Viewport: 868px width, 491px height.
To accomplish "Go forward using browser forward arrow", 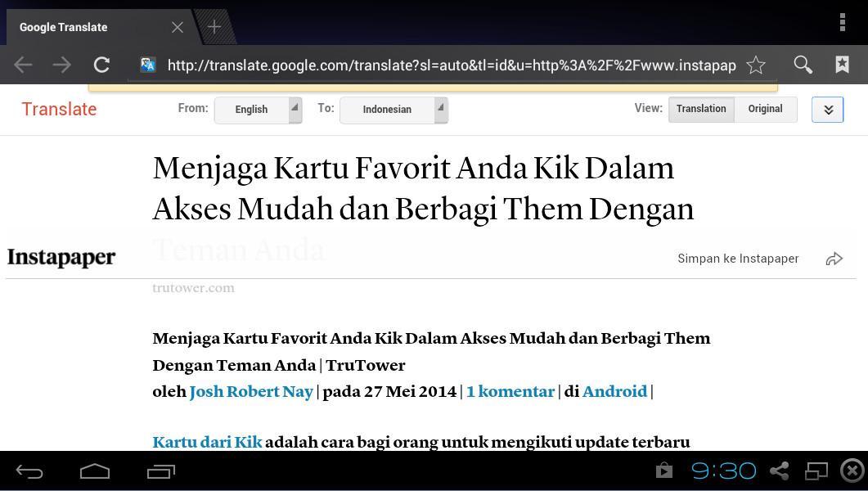I will point(62,65).
